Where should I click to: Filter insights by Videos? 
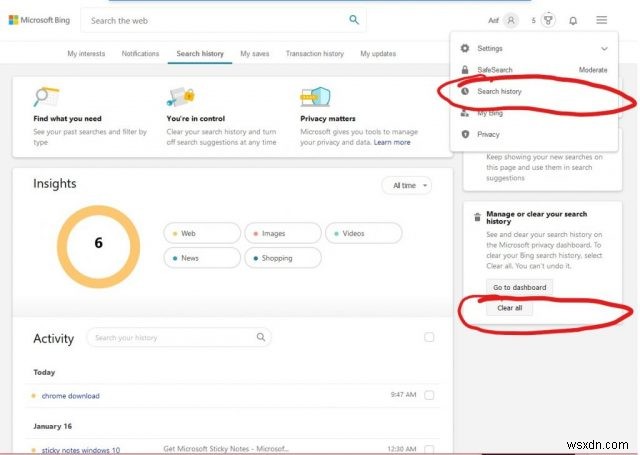(364, 233)
